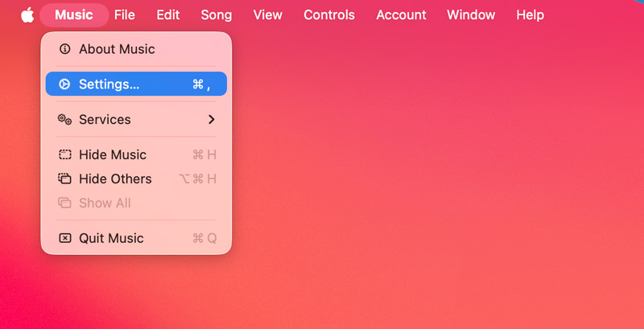
Task: Click the dashed-window icon beside Hide Music
Action: [x=65, y=154]
